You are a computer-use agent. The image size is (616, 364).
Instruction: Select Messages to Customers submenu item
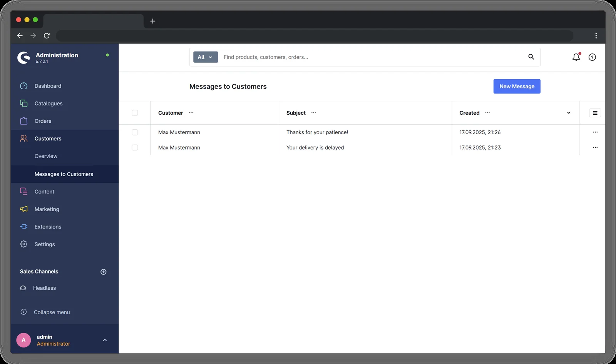pos(64,174)
